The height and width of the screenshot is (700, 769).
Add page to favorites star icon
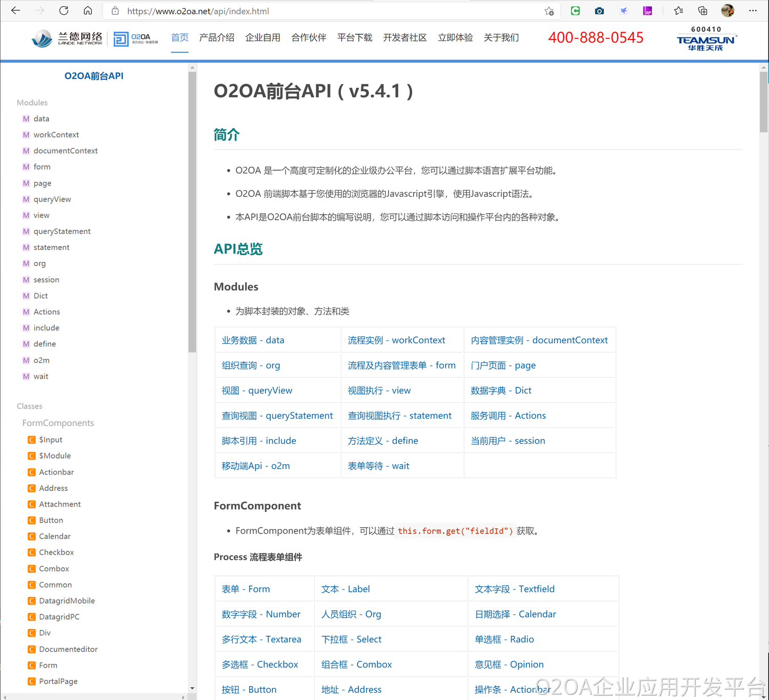[549, 11]
